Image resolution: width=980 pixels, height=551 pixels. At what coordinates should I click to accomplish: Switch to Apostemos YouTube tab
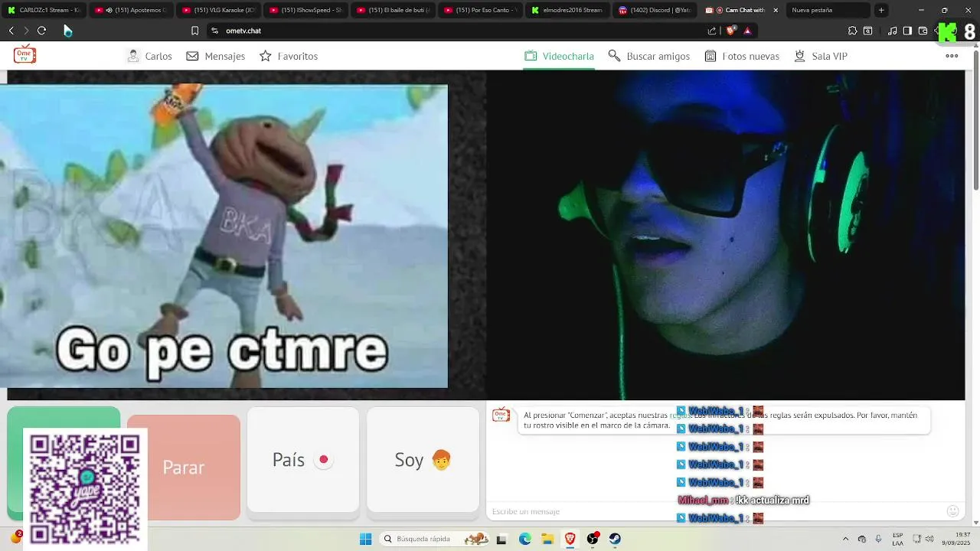click(x=132, y=10)
